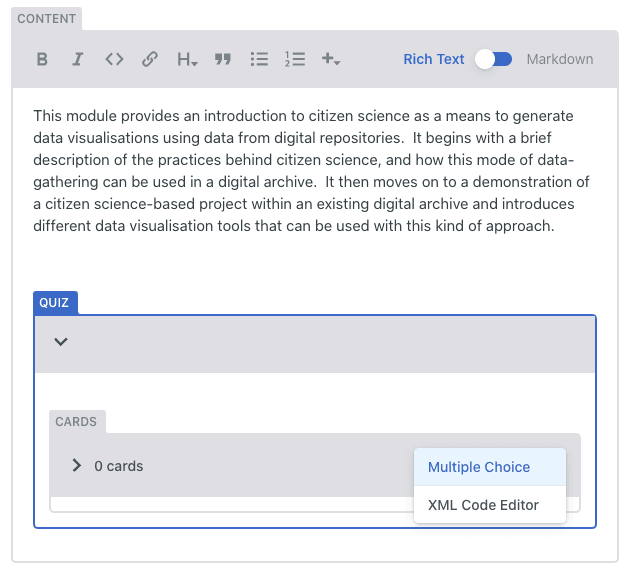This screenshot has height=569, width=630.
Task: Click the CONTENT field label
Action: (46, 19)
